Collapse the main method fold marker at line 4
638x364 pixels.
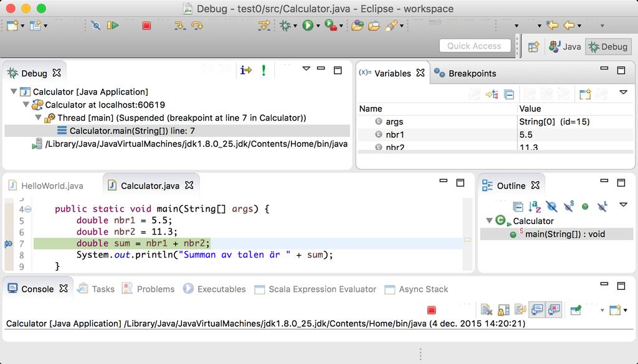point(28,209)
